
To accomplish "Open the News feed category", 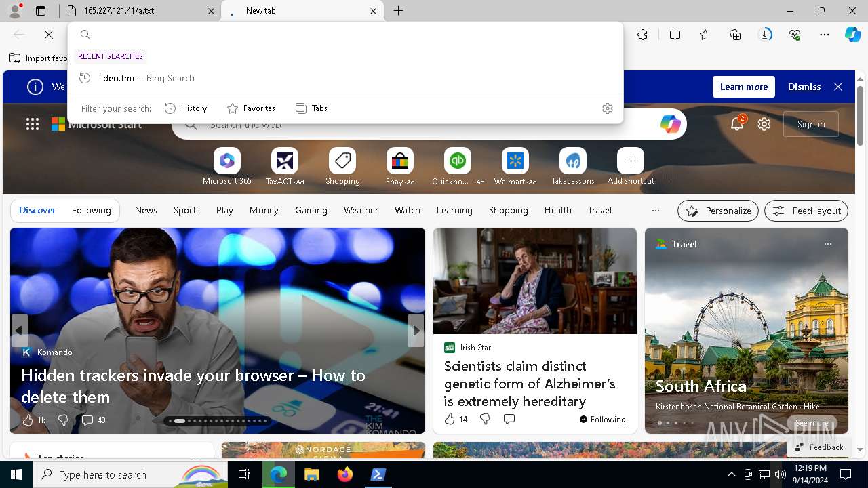I will (x=146, y=211).
